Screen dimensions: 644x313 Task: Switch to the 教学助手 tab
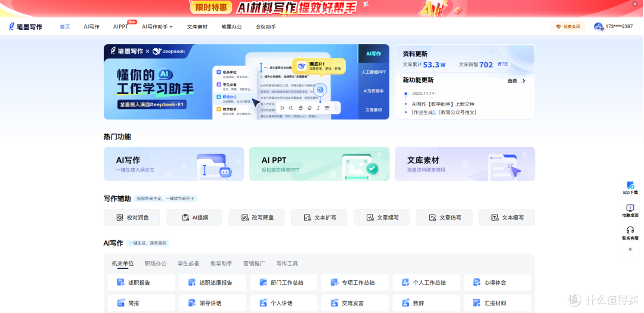pyautogui.click(x=221, y=264)
